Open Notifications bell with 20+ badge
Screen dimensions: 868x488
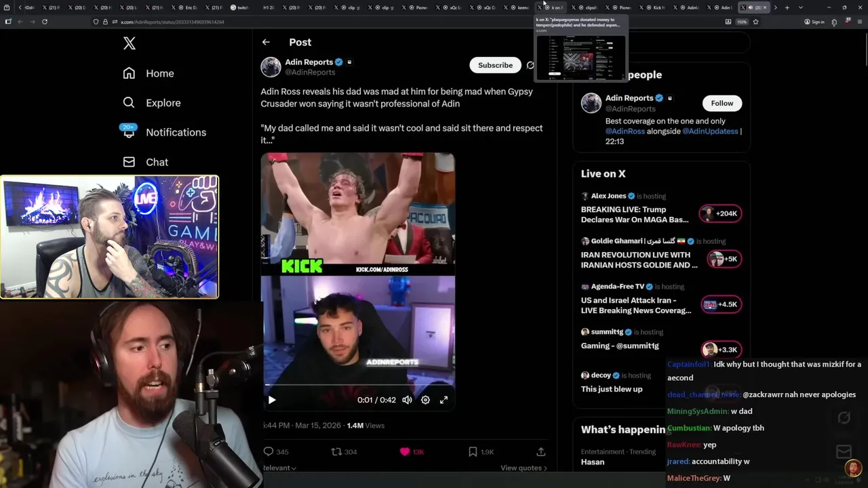[129, 131]
